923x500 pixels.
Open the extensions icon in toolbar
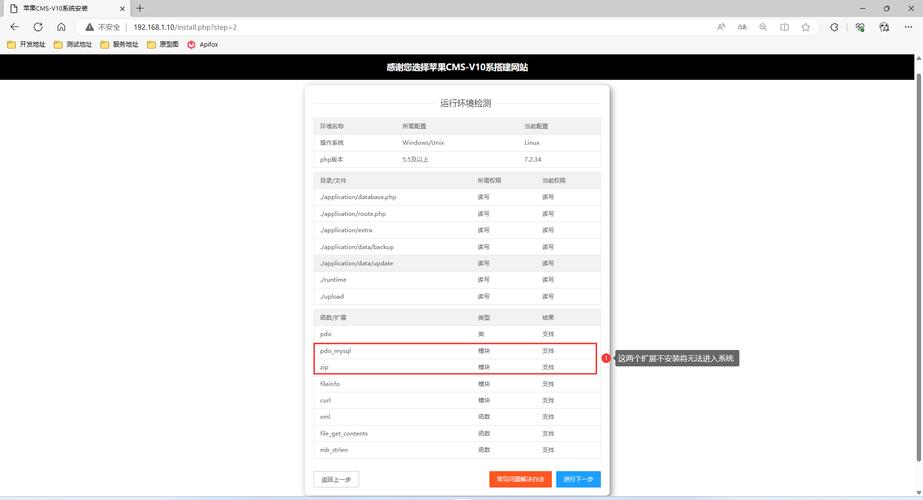[834, 27]
